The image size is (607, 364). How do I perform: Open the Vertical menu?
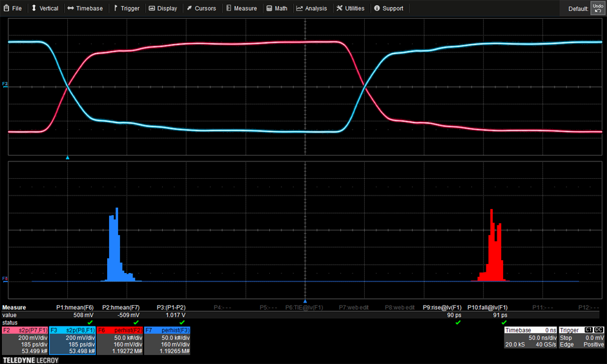coord(45,8)
